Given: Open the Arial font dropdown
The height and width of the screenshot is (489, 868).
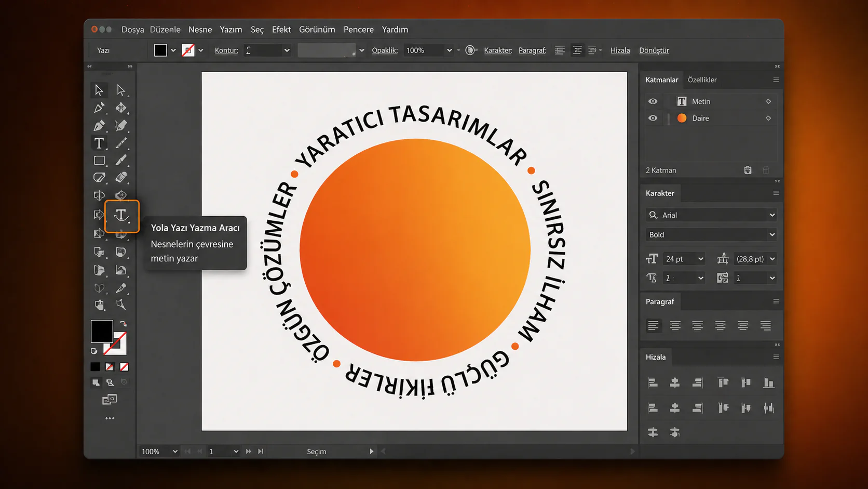Looking at the screenshot, I should (711, 215).
